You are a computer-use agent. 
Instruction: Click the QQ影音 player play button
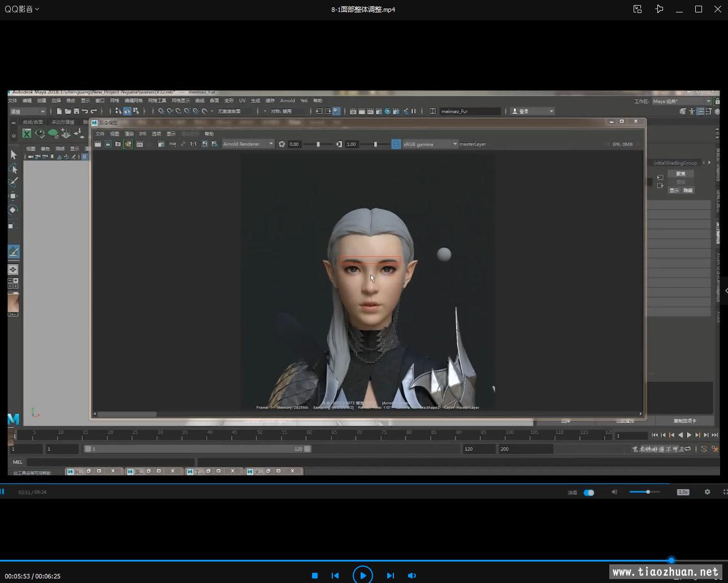(363, 575)
